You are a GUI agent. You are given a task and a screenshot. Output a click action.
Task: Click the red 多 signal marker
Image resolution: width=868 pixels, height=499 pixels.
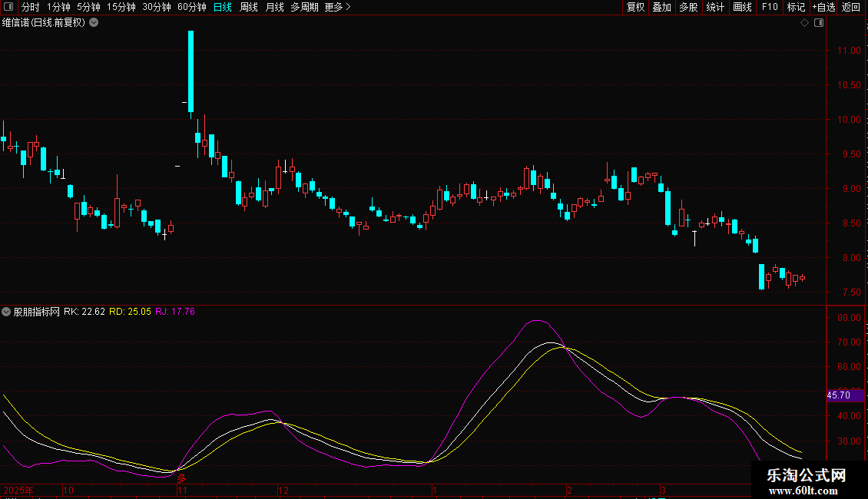pyautogui.click(x=182, y=478)
